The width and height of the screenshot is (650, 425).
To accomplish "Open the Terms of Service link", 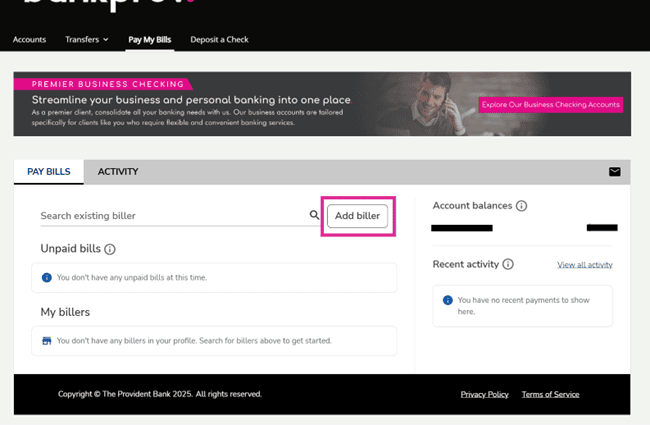I will pyautogui.click(x=550, y=394).
